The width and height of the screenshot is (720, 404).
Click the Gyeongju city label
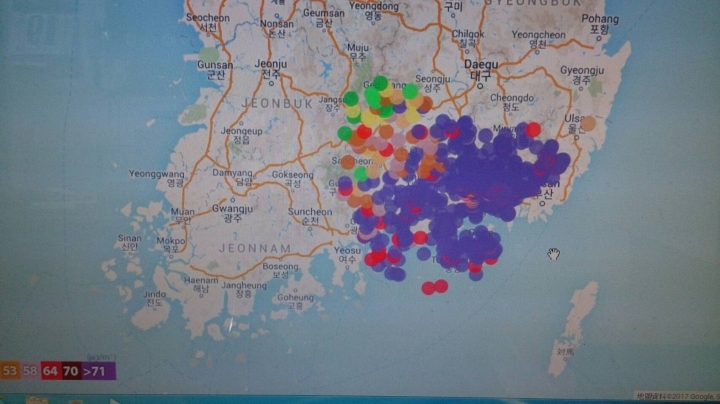(x=582, y=75)
